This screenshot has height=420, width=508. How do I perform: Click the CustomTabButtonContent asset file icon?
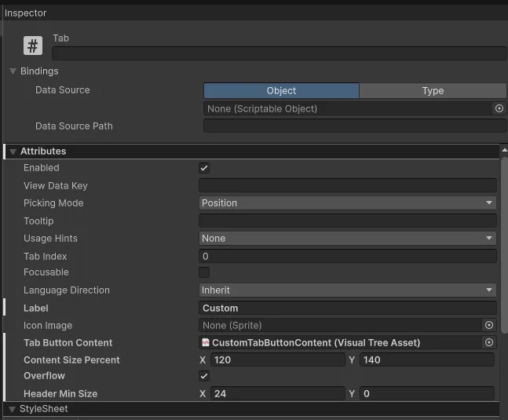tap(206, 342)
